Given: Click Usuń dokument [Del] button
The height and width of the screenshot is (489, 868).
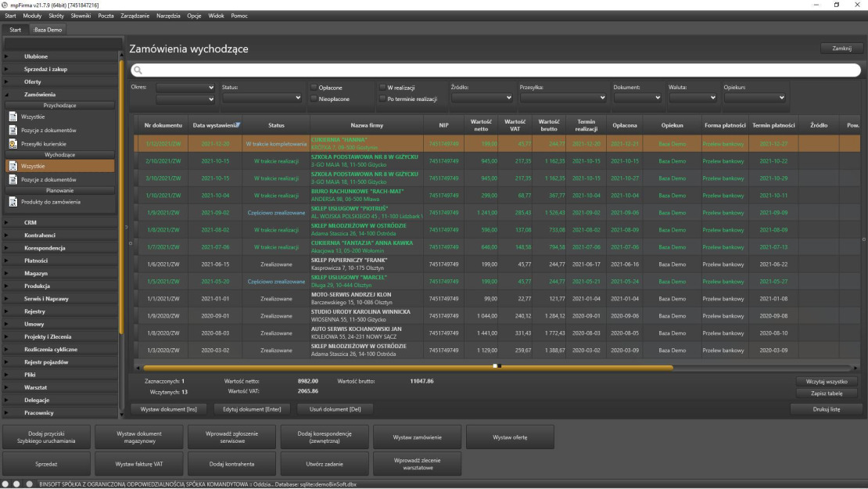Looking at the screenshot, I should (x=335, y=409).
